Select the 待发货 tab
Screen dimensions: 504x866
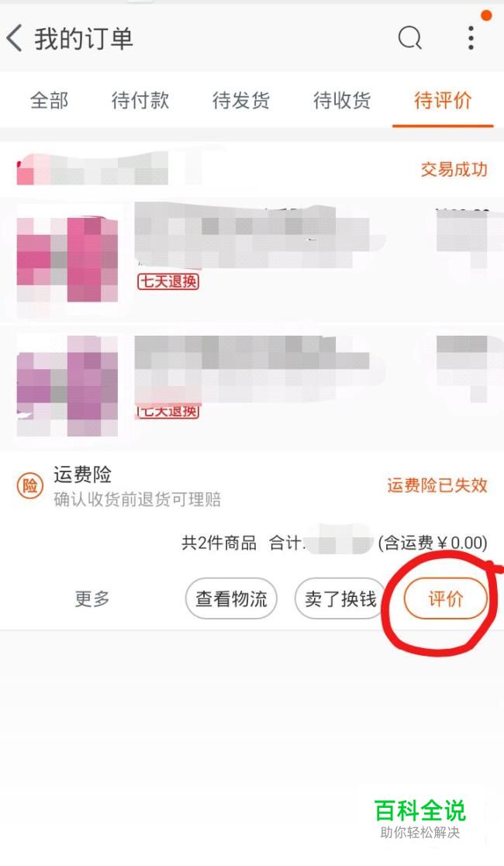click(x=241, y=101)
